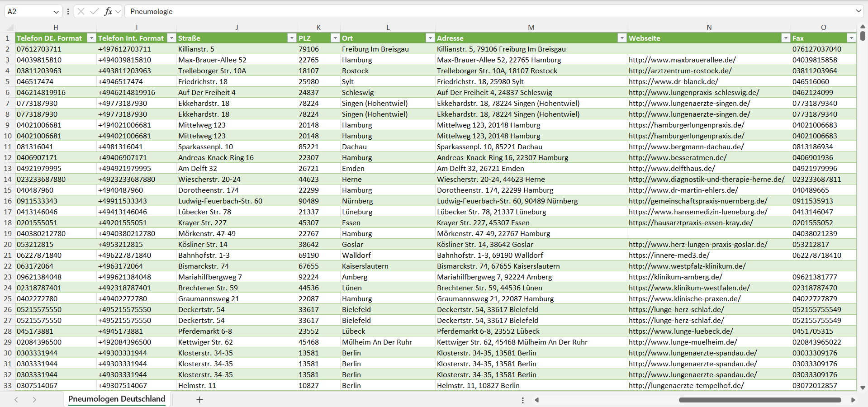The width and height of the screenshot is (868, 407).
Task: Select Fax cell 04038021239
Action: [x=823, y=233]
